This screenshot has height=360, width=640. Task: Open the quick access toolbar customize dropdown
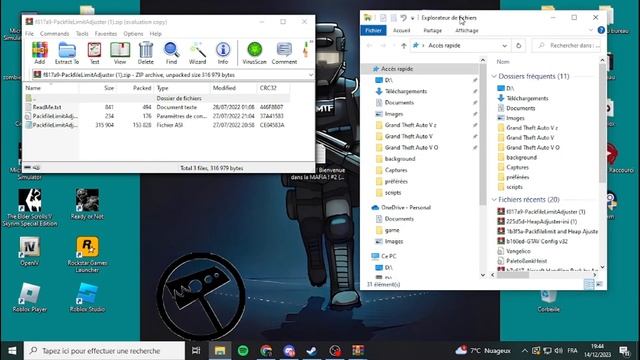point(412,18)
